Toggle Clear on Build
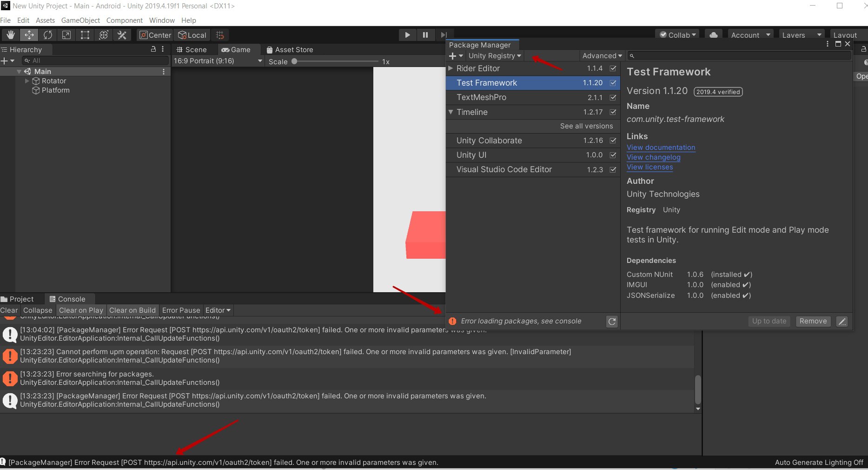The height and width of the screenshot is (470, 868). (133, 310)
